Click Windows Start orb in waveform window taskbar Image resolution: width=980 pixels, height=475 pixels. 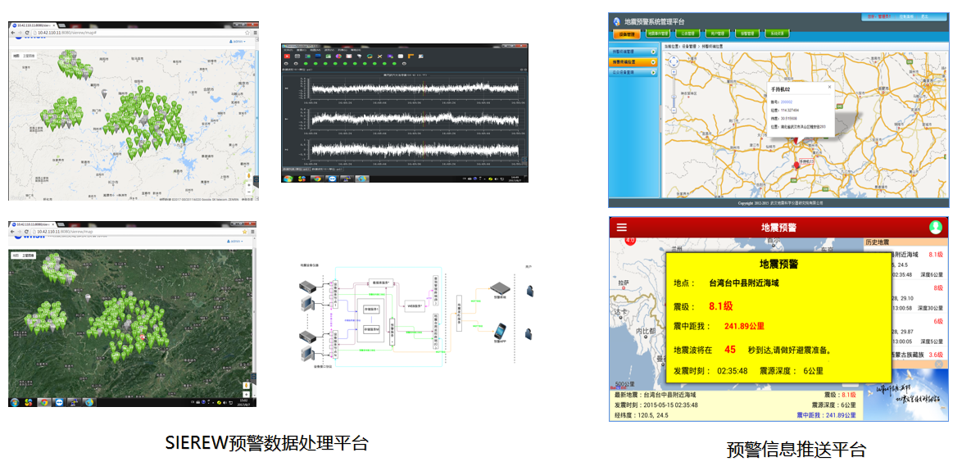coord(288,178)
